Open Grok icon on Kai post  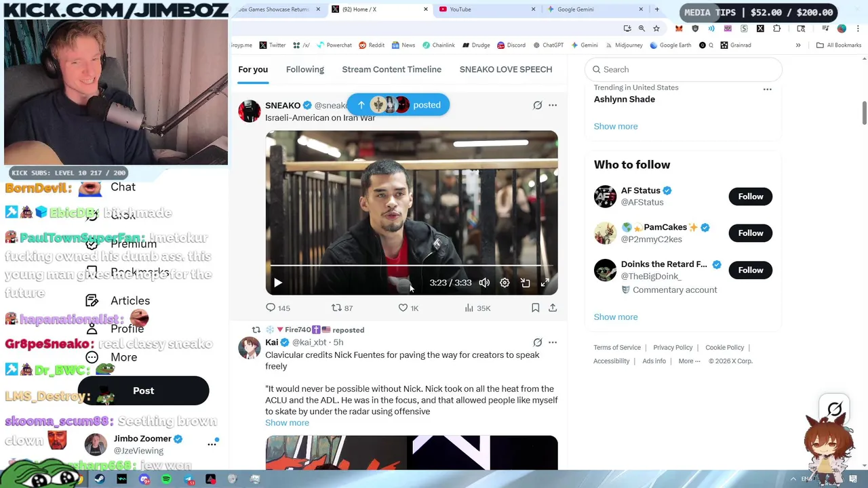click(537, 342)
